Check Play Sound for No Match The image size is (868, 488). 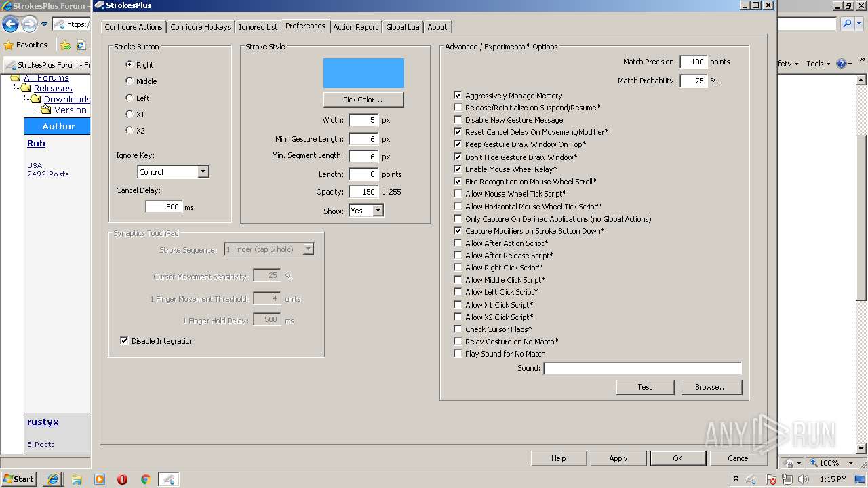point(458,354)
